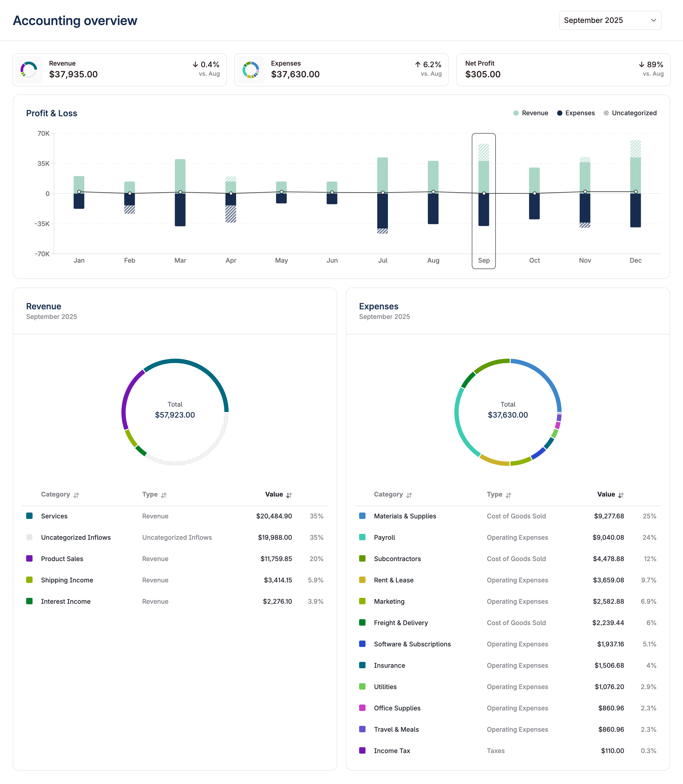
Task: Click the Revenue card $37,935.00 amount
Action: (x=73, y=74)
